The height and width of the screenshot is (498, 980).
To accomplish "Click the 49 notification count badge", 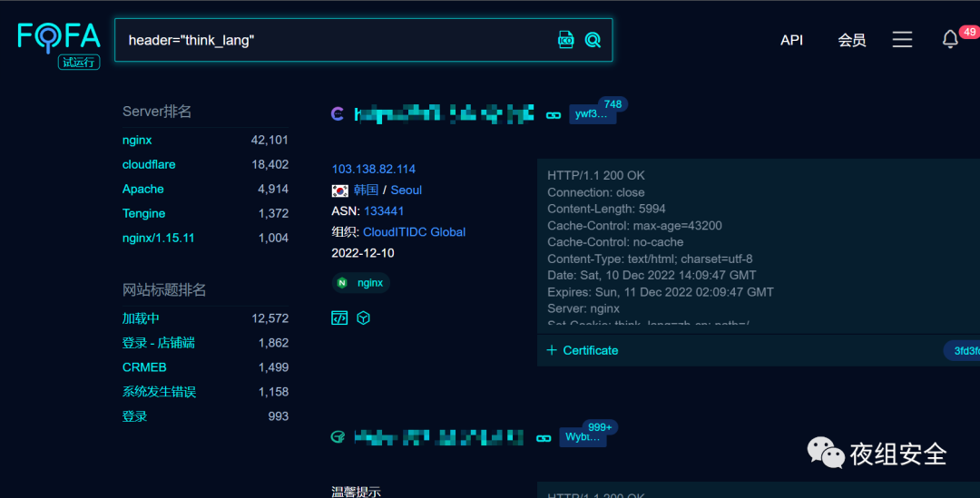I will coord(969,31).
